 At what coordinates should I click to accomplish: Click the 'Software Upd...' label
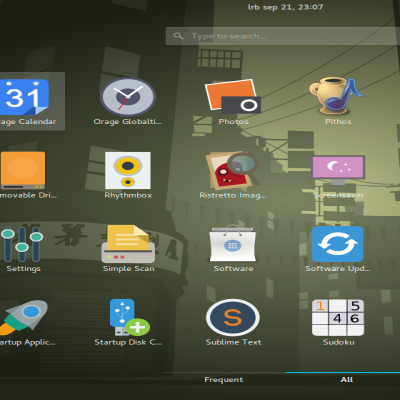[338, 269]
